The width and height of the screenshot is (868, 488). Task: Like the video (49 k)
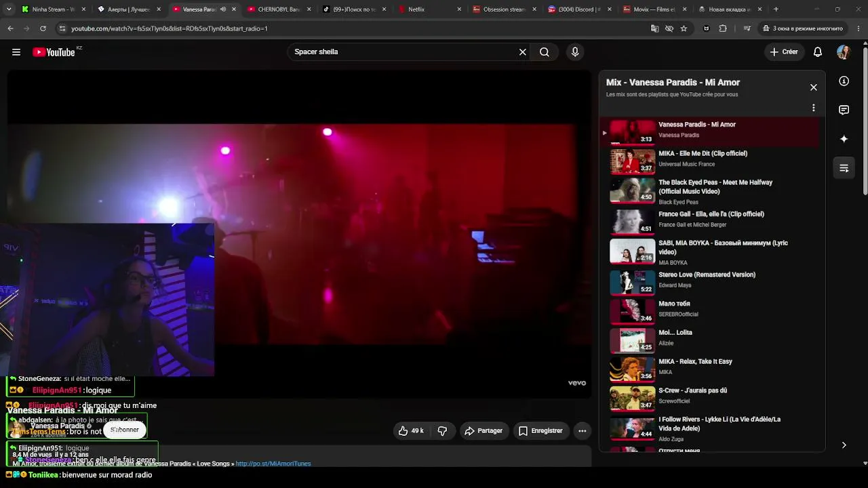pyautogui.click(x=411, y=431)
